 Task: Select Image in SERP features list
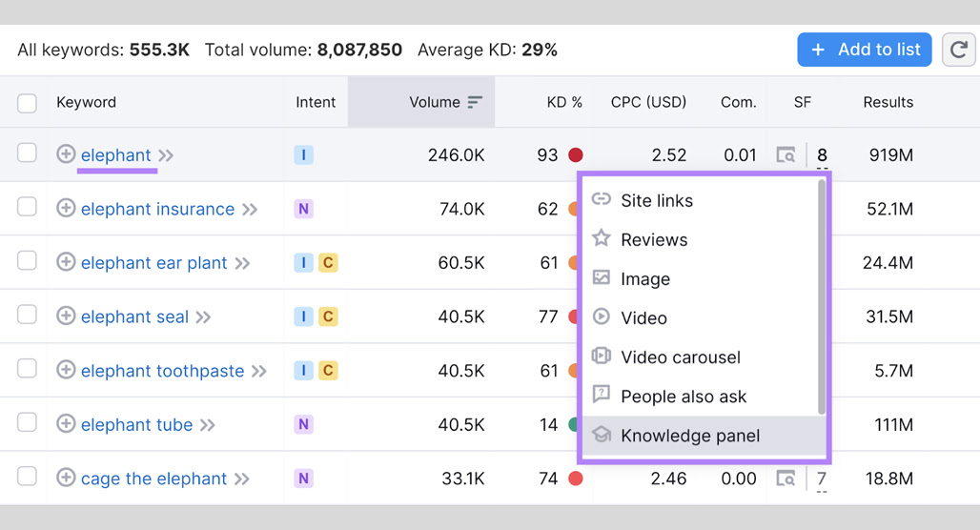click(700, 278)
